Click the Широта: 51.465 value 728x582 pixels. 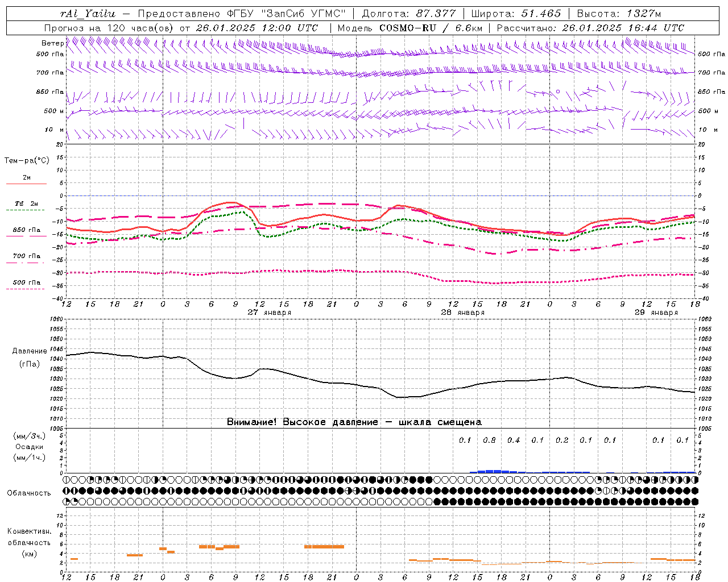(x=516, y=14)
